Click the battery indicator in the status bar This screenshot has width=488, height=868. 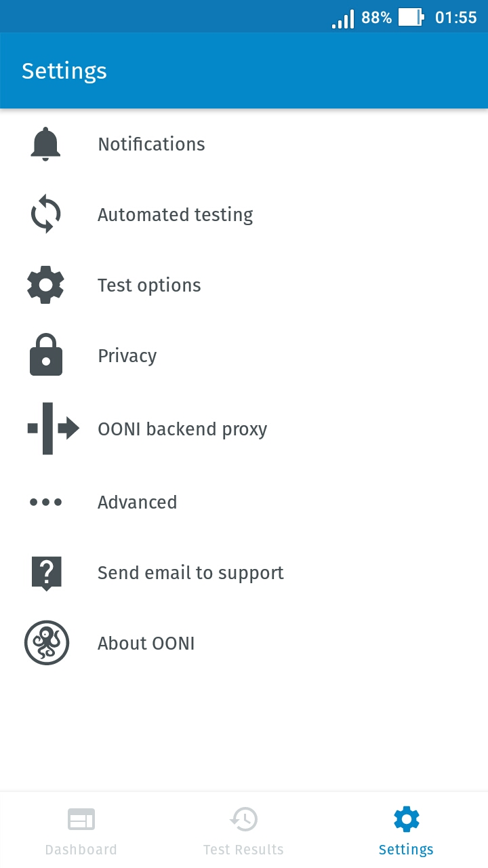point(411,17)
